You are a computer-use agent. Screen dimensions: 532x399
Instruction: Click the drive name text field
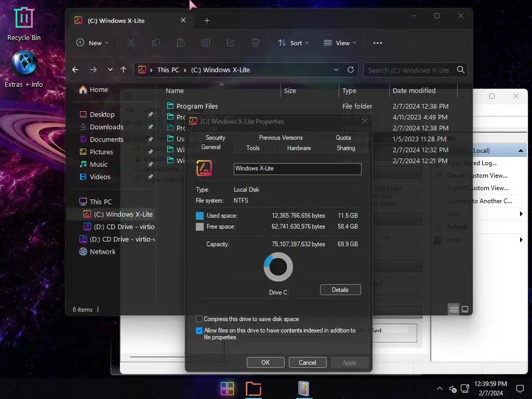(x=297, y=169)
